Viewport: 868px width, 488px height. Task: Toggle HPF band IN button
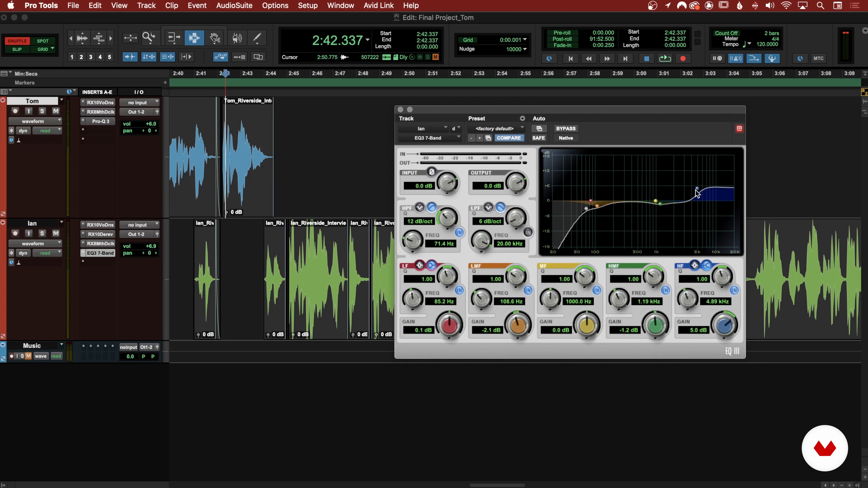(x=459, y=232)
